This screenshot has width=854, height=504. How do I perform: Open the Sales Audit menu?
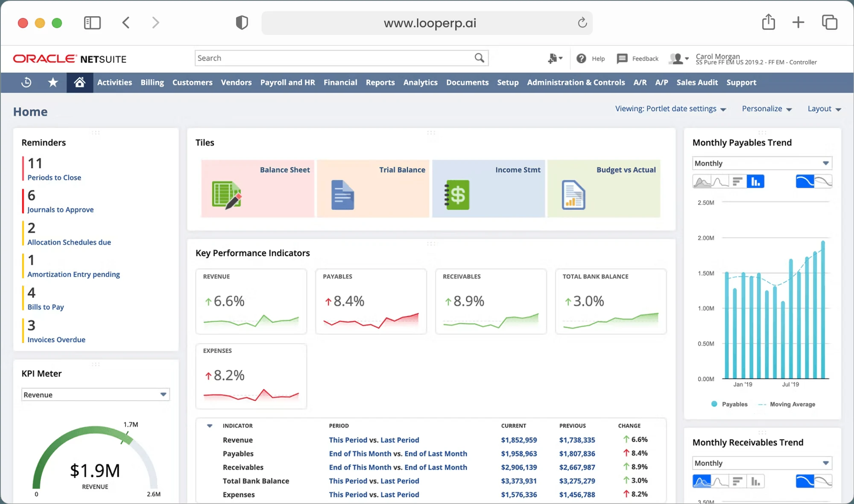click(697, 82)
